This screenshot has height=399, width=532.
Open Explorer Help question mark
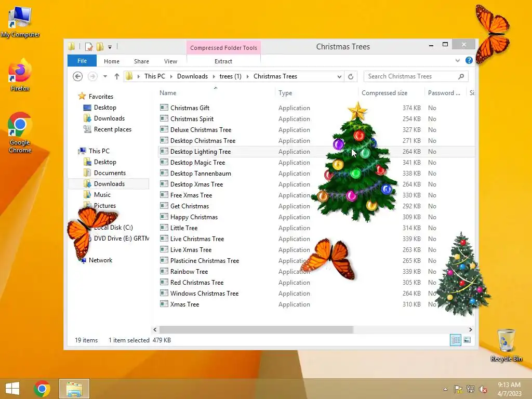click(469, 60)
